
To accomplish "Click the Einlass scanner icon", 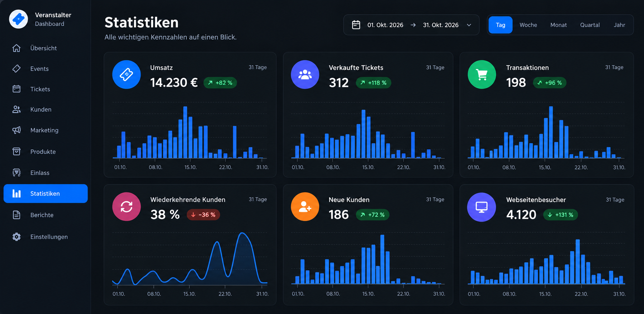I will click(x=16, y=172).
